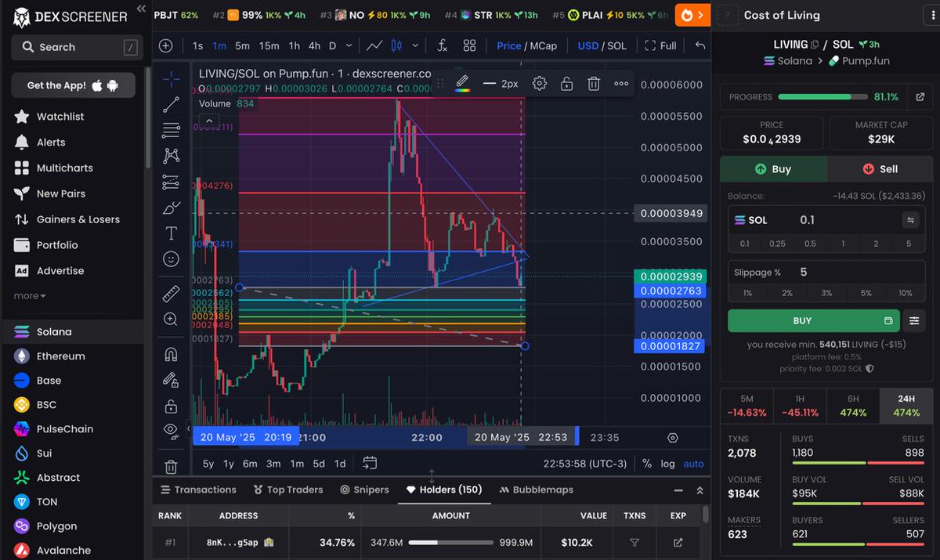Activate the chart zoom-in tool

pyautogui.click(x=171, y=319)
